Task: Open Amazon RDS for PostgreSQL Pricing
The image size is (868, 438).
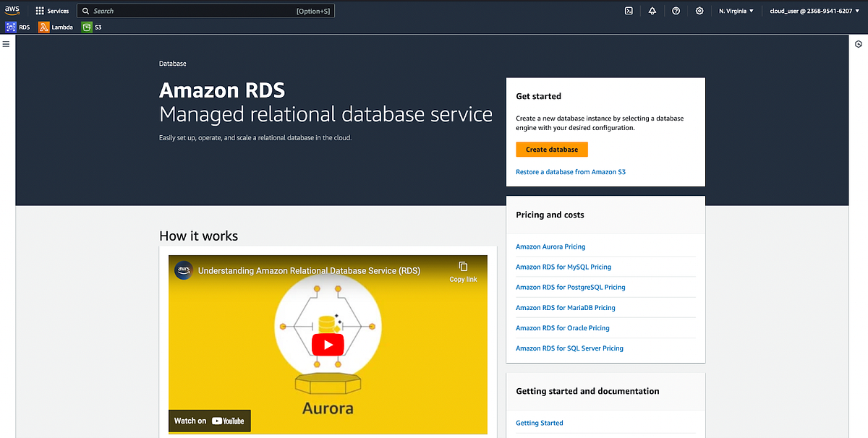Action: pos(571,287)
